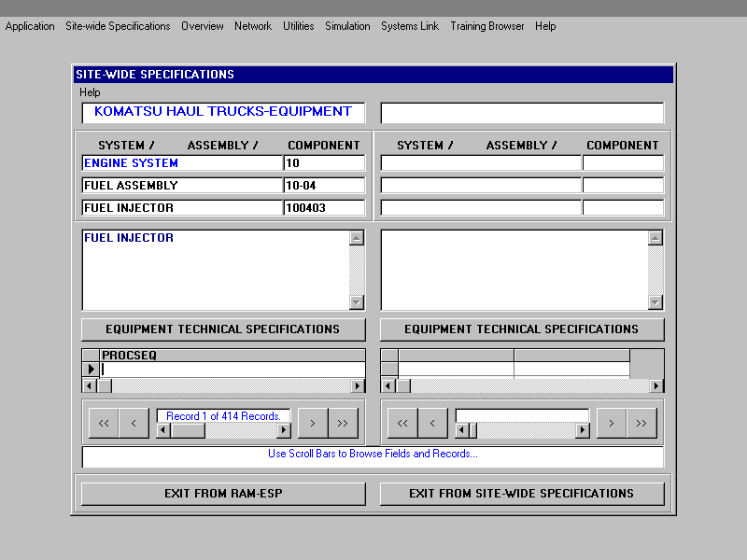Click the Use Scroll Bars to Browse status text
This screenshot has width=747, height=560.
coord(373,454)
